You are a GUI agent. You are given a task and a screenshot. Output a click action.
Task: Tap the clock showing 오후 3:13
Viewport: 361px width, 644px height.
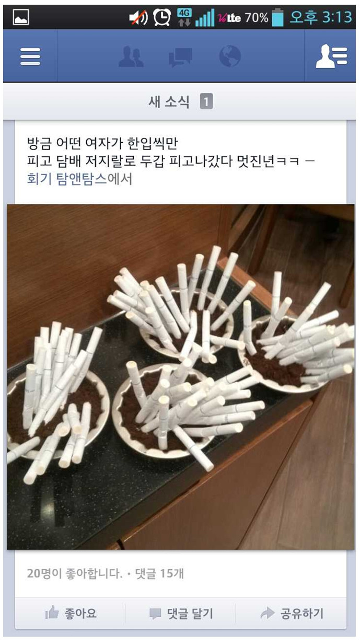tap(321, 18)
